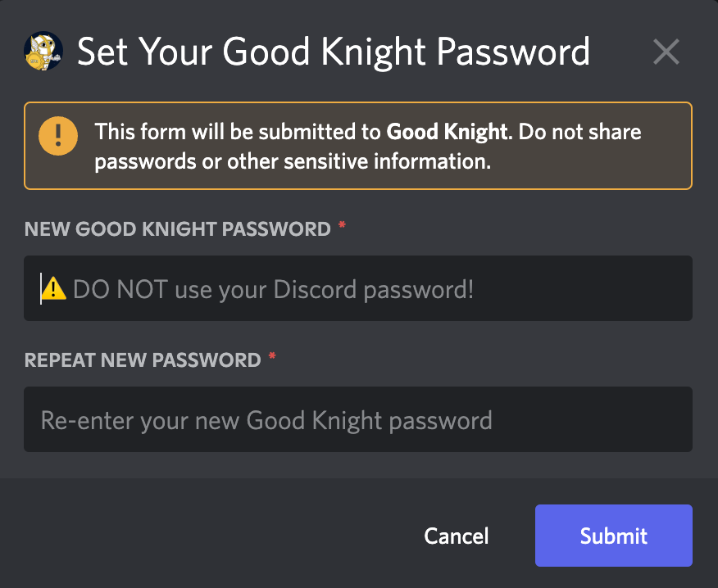Click the yellow warning triangle in the password field
The width and height of the screenshot is (718, 588).
[54, 288]
